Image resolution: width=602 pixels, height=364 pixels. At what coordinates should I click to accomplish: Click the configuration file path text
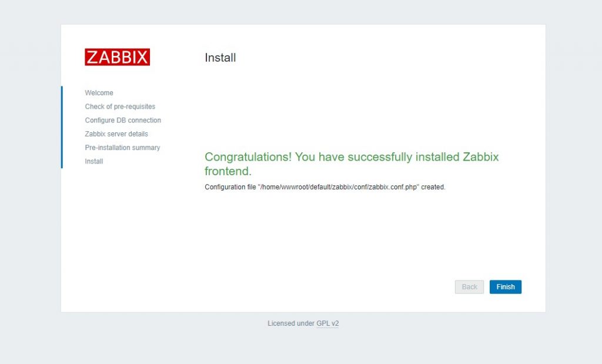click(x=339, y=187)
